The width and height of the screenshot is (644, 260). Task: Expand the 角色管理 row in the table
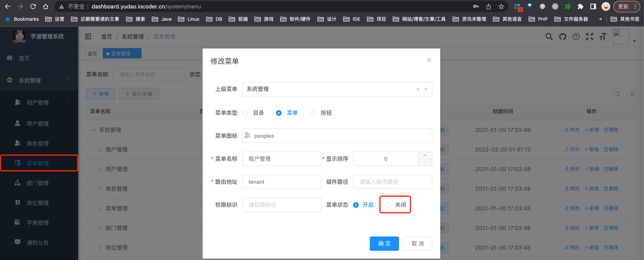(x=100, y=189)
